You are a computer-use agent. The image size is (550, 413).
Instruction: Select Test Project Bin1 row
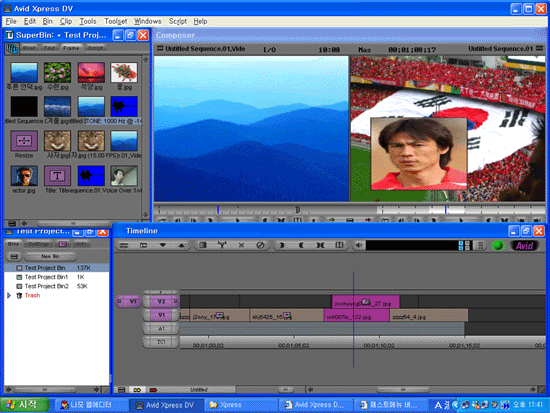[56, 277]
